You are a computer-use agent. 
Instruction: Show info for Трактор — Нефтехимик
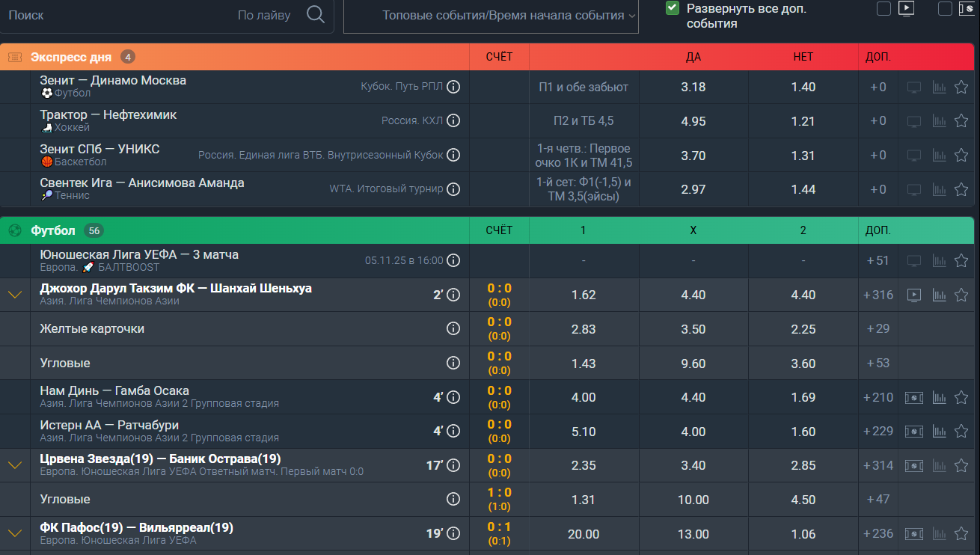click(x=453, y=121)
